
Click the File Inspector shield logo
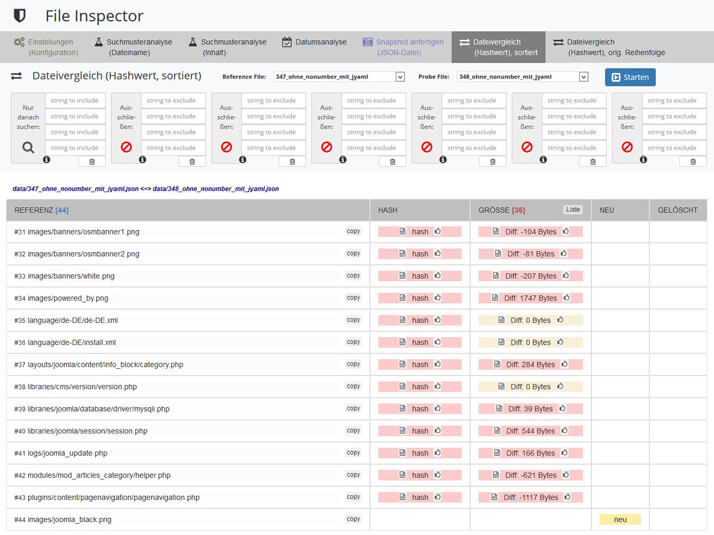click(20, 16)
